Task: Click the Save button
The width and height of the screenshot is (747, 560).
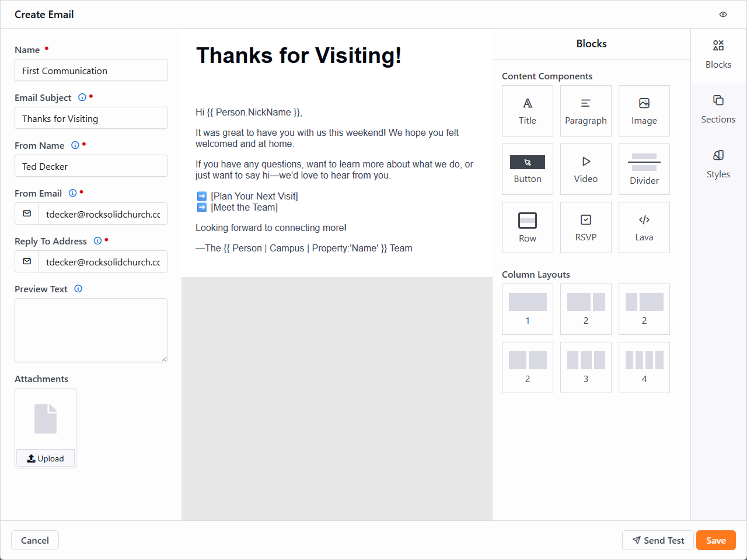Action: click(x=715, y=540)
